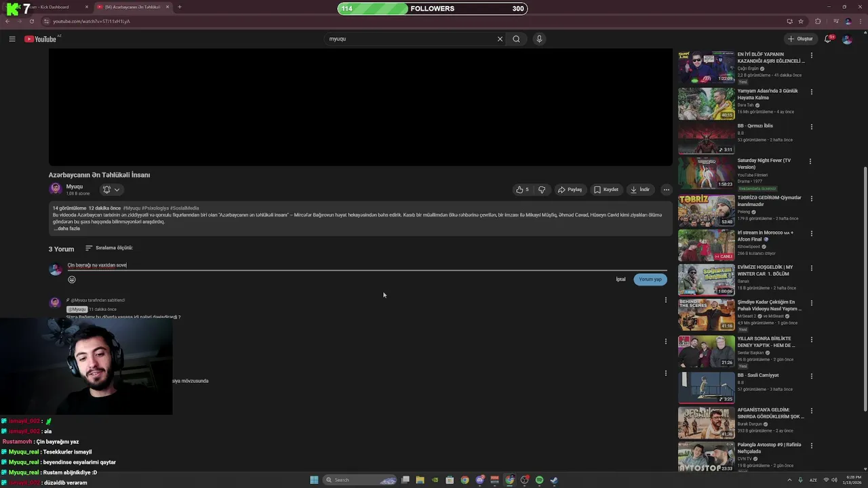868x488 pixels.
Task: Open Palanğla Avtostop #9 video title
Action: click(x=770, y=448)
